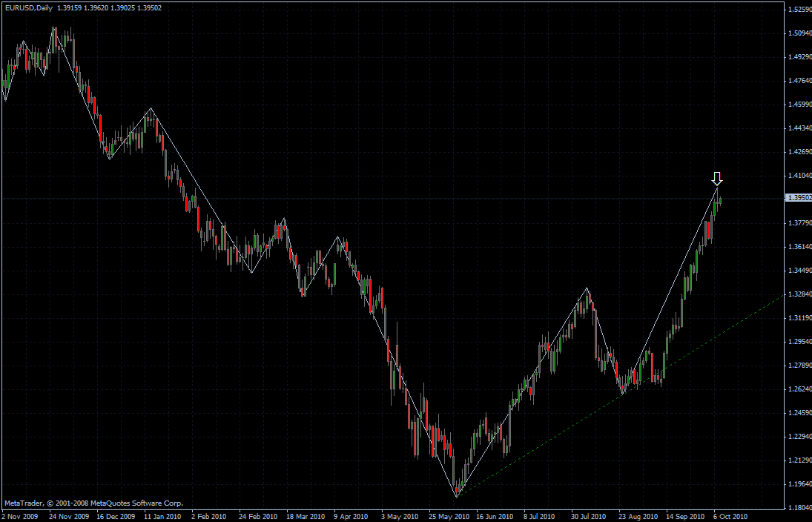Click the 1.44340 price axis label
This screenshot has height=522, width=812.
click(800, 128)
